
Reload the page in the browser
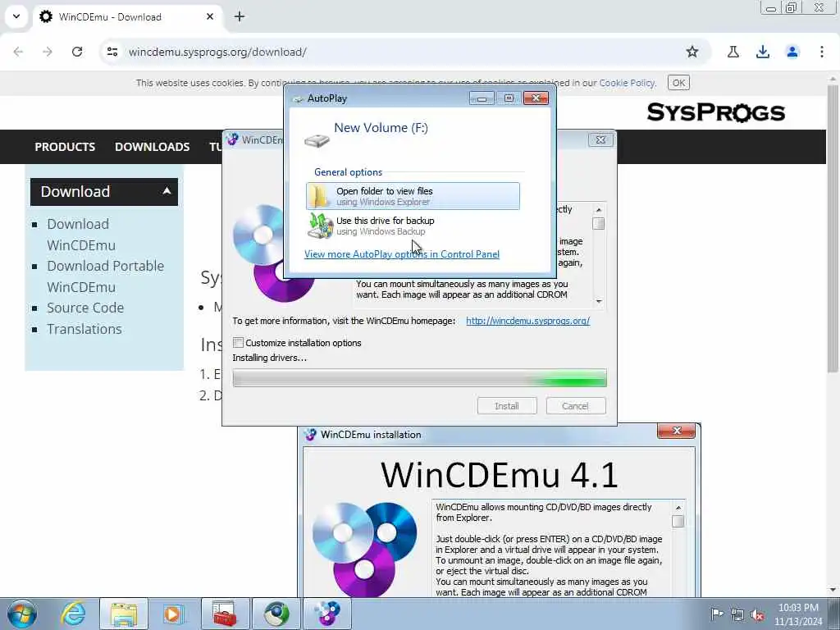pos(77,52)
